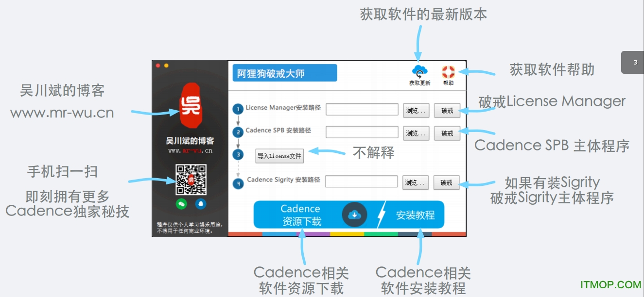Click the 获取更新 cloud update icon
This screenshot has height=297, width=644.
coord(419,72)
